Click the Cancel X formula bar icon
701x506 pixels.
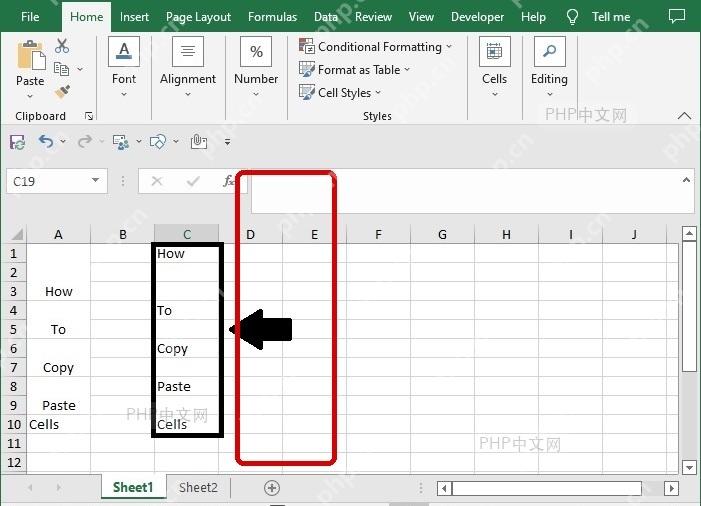click(x=157, y=181)
